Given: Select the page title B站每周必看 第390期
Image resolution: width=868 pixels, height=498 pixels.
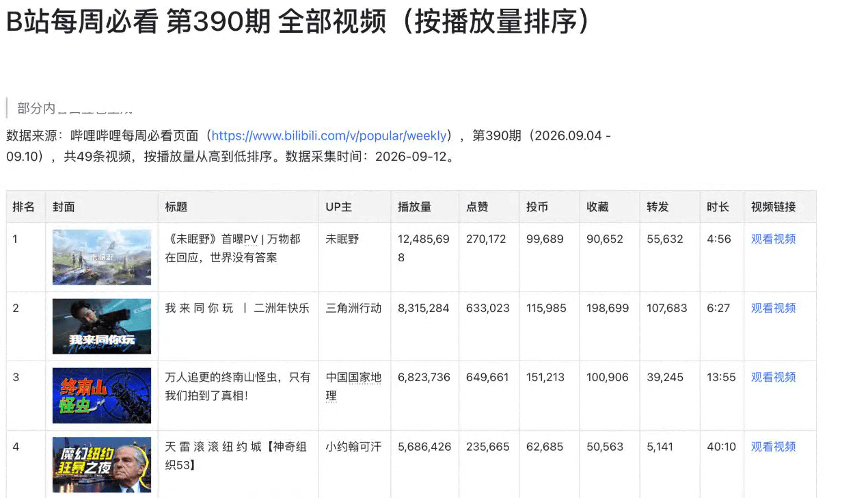Looking at the screenshot, I should pos(297,22).
